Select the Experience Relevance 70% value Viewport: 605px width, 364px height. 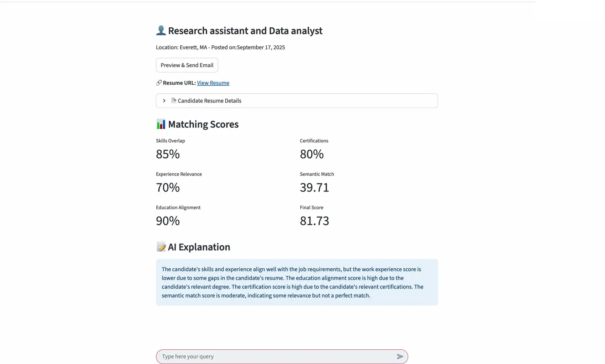click(168, 187)
